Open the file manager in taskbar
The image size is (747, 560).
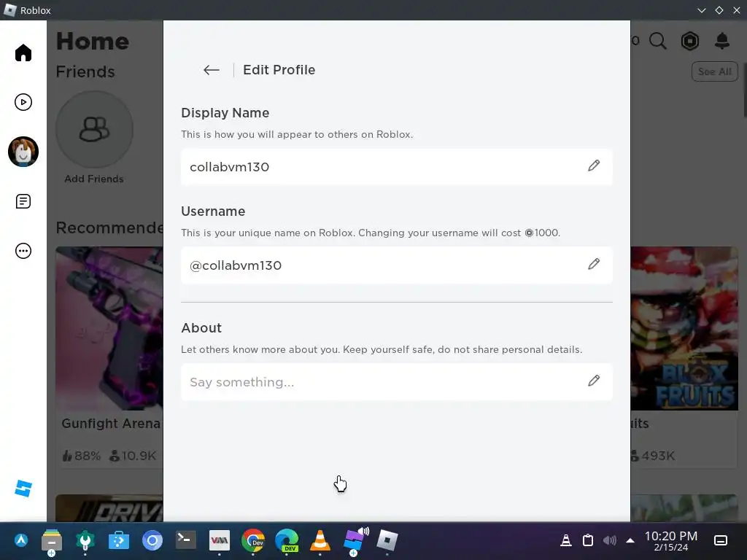[x=52, y=540]
